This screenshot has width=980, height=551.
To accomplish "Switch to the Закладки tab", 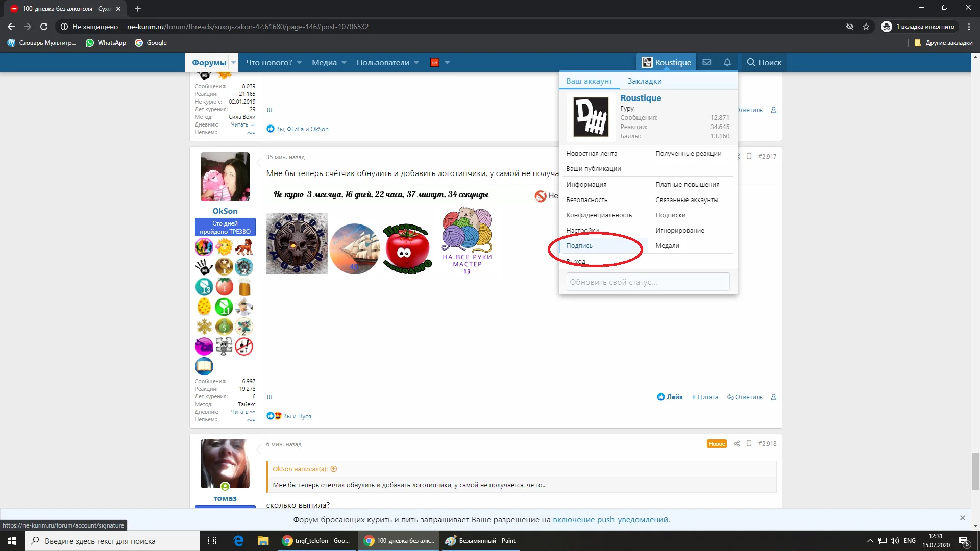I will [644, 81].
